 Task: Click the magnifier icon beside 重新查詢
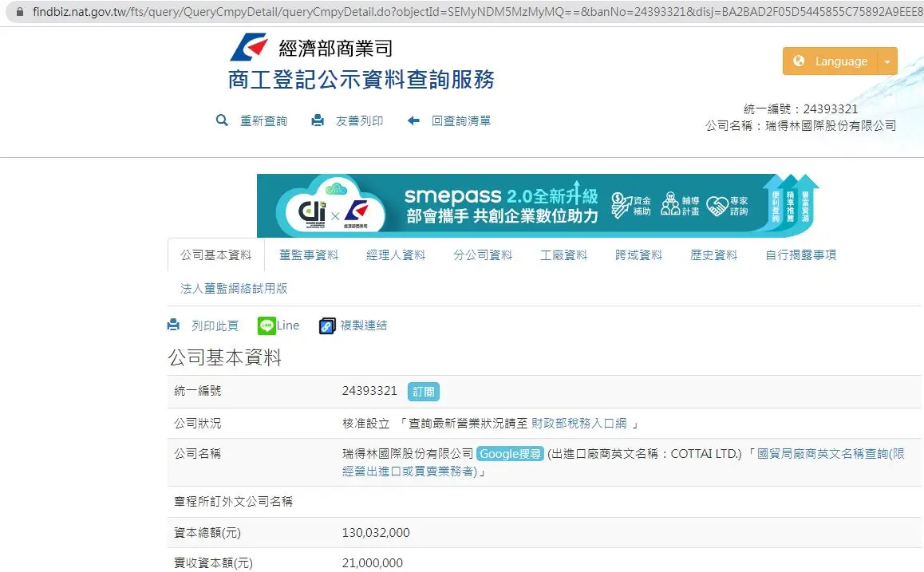(x=222, y=120)
